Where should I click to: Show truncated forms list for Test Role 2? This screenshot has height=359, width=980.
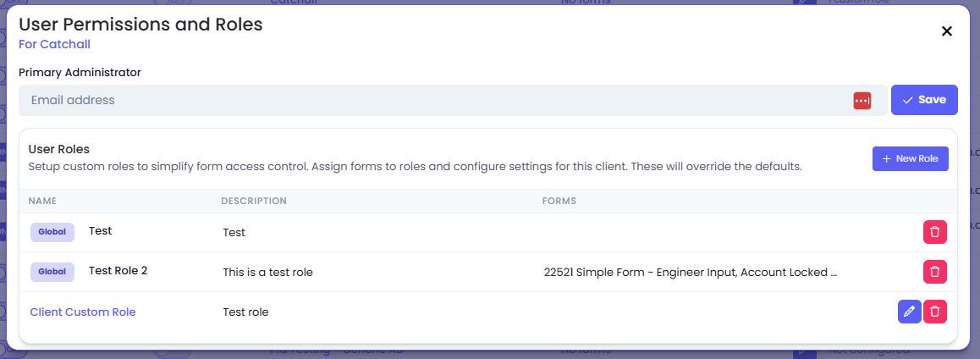pos(690,272)
